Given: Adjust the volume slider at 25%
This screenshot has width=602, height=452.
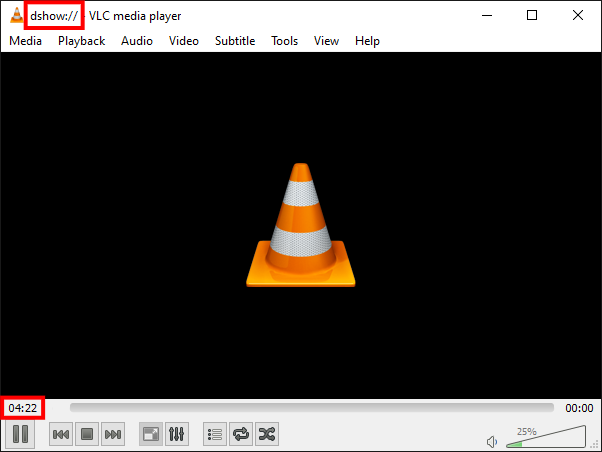Looking at the screenshot, I should tap(546, 437).
